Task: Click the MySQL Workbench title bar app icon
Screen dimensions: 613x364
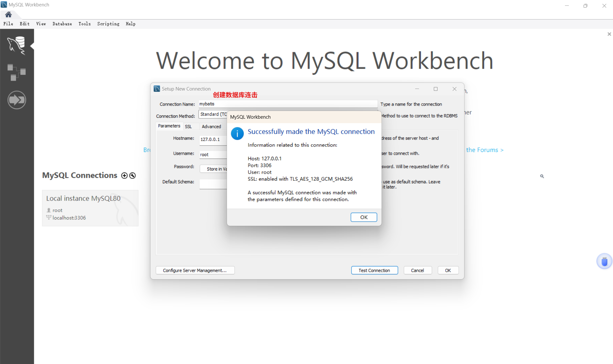Action: (x=4, y=4)
